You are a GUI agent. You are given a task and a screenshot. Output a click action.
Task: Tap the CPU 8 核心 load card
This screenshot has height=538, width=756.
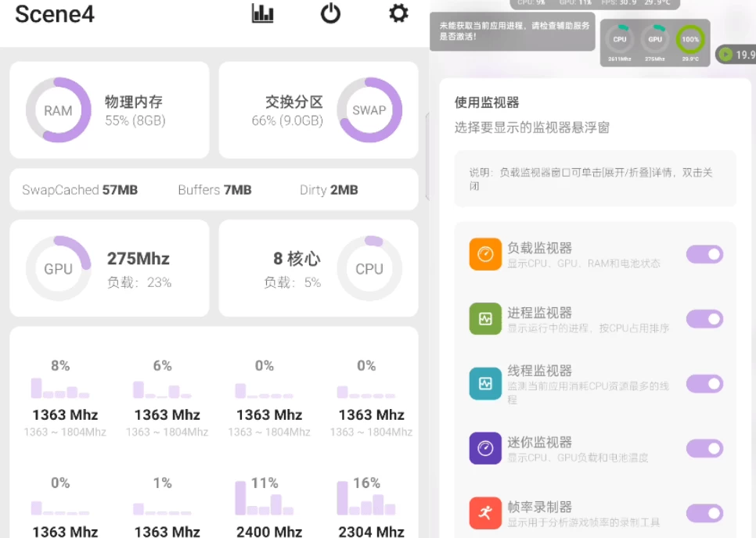319,268
